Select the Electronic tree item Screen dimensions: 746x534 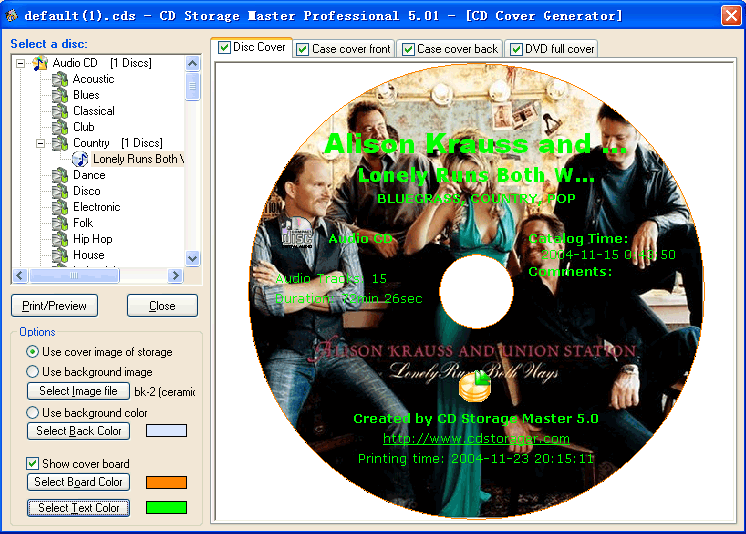97,207
